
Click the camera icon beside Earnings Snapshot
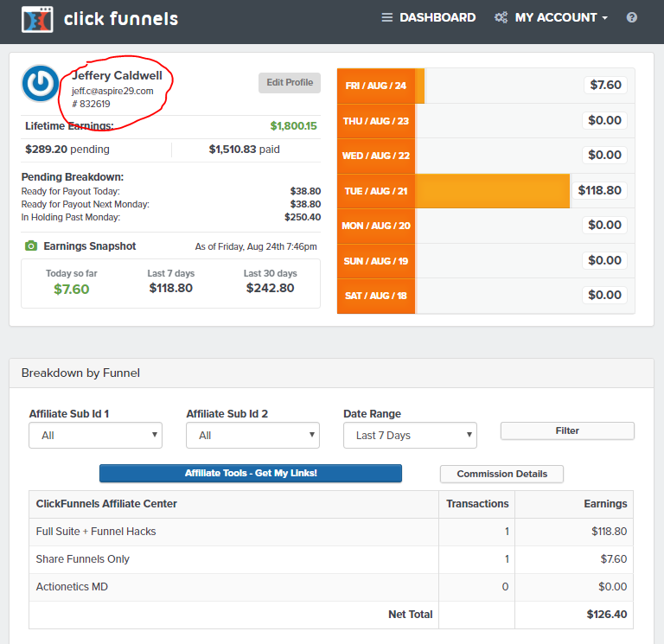click(31, 246)
